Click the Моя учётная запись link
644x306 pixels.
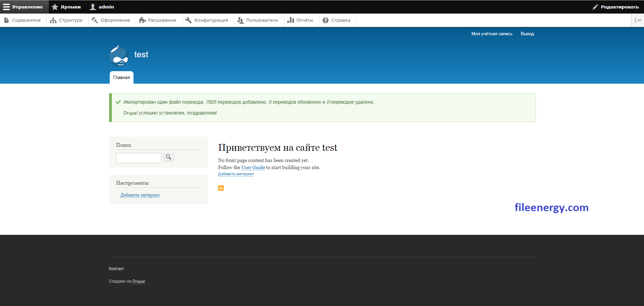click(x=492, y=34)
